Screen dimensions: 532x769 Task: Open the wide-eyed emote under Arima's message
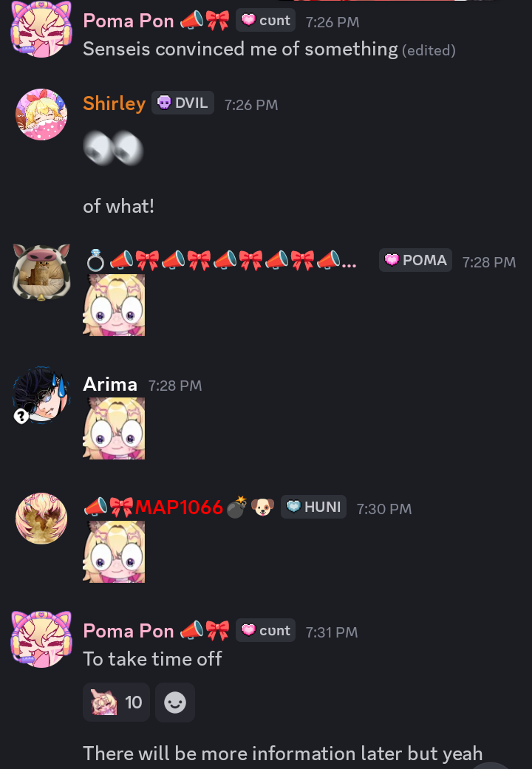(x=114, y=428)
